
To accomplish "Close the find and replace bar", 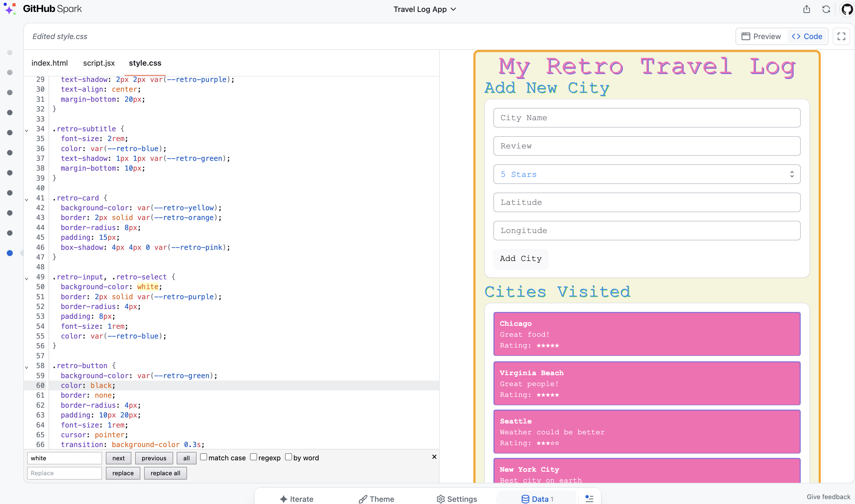I will 434,457.
